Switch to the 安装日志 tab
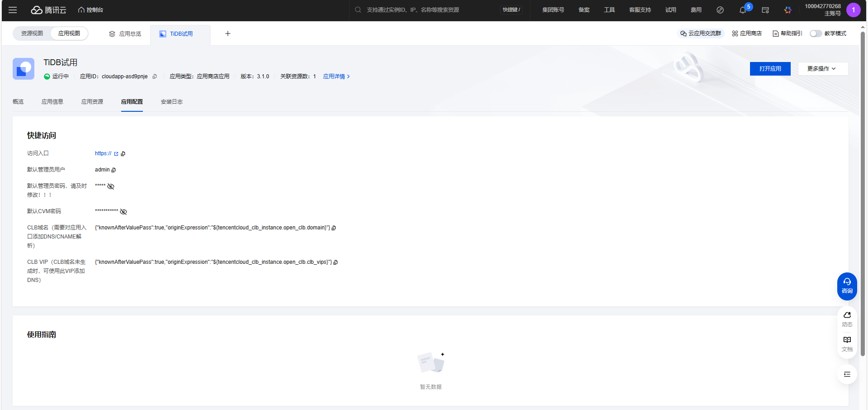Screen dimensions: 868x410 [171, 102]
